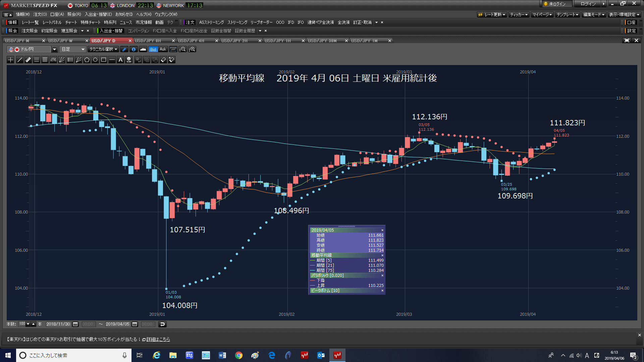Screen dimensions: 644x362
Task: Expand the ティッカー dropdown
Action: 519,14
